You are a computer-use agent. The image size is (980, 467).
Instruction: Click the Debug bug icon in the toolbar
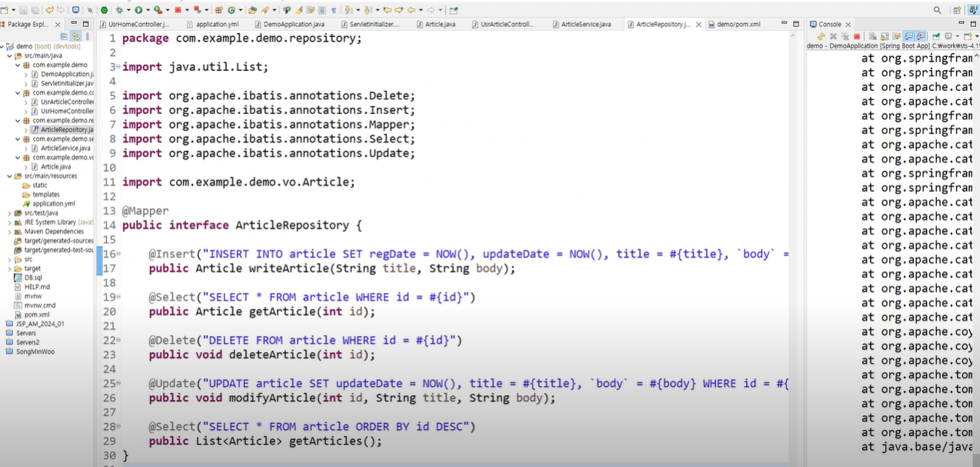(119, 10)
